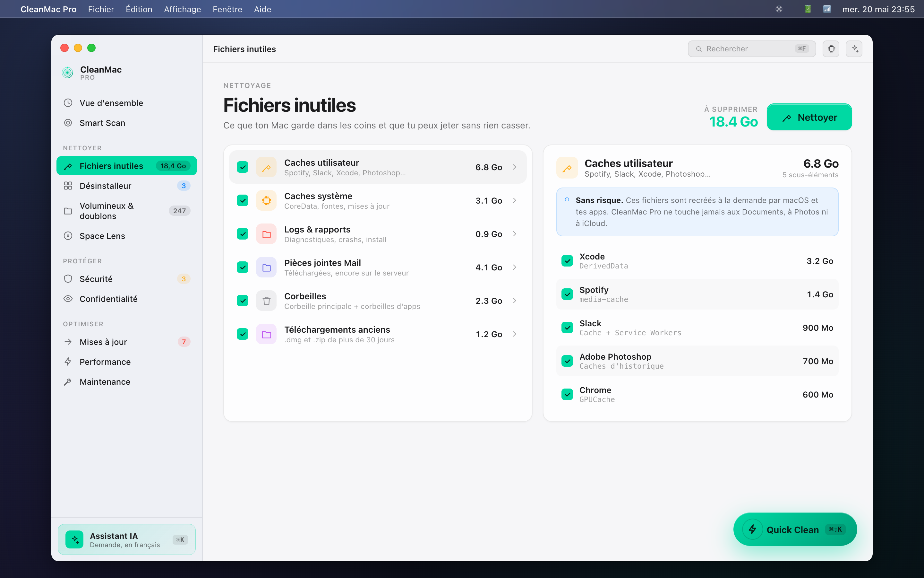Click the eye icon beside Confidentialité
The height and width of the screenshot is (578, 924).
(68, 299)
